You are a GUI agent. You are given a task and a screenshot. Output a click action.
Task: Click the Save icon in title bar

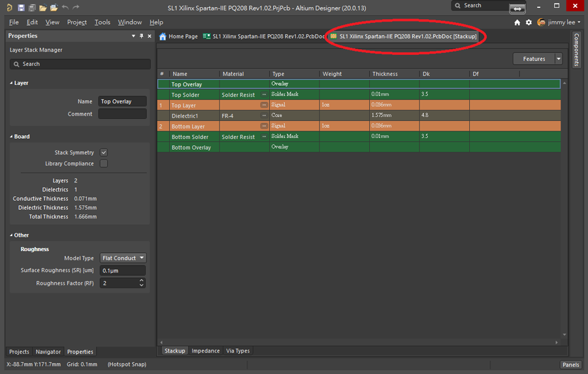[x=22, y=8]
